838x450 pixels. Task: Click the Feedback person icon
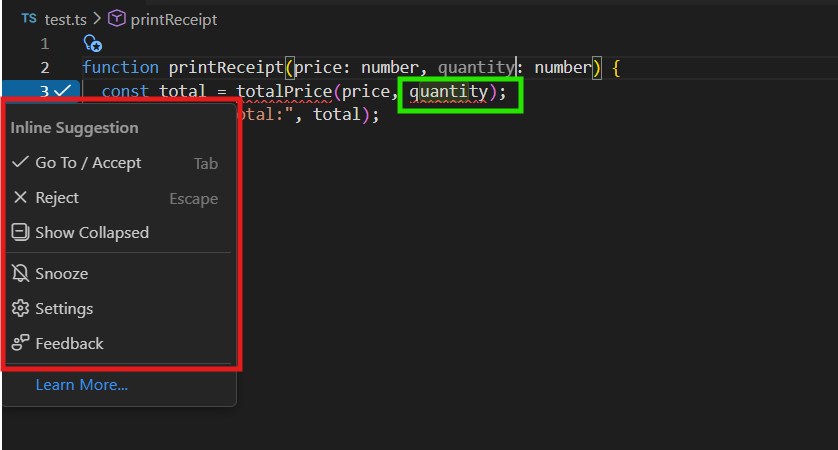click(x=20, y=343)
